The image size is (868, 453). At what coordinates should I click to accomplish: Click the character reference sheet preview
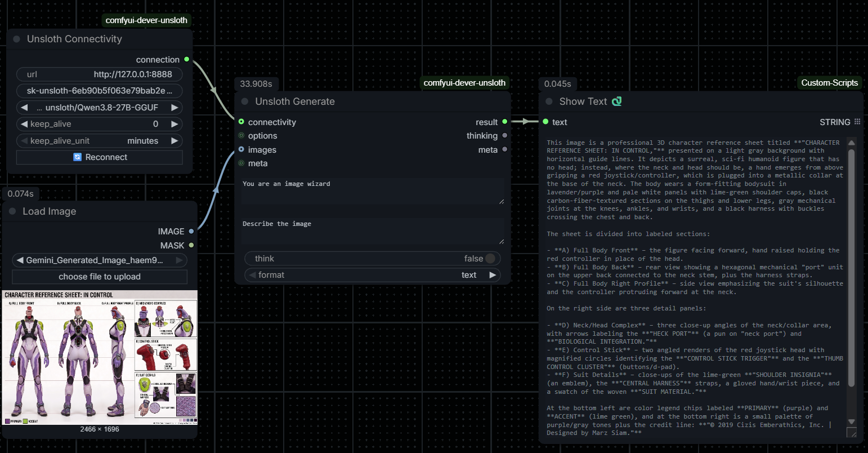(x=100, y=358)
